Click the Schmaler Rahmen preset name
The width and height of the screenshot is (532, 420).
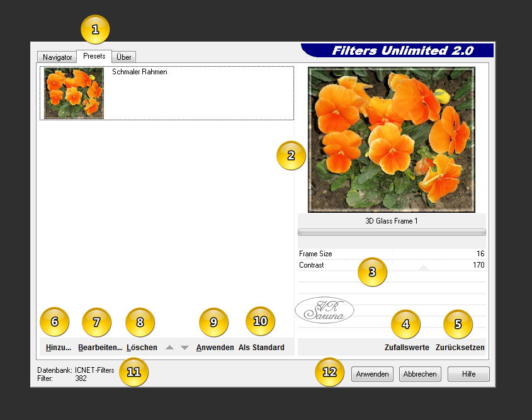pos(139,72)
